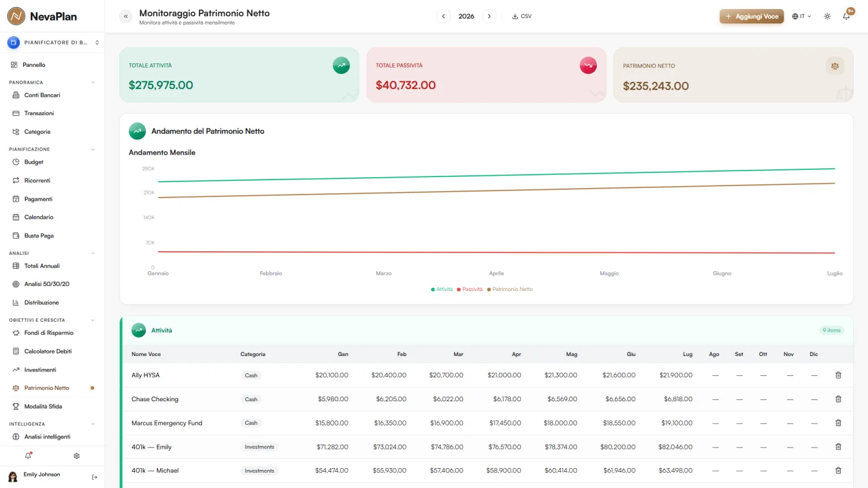Click the Distribuzione bar chart icon

(x=16, y=302)
